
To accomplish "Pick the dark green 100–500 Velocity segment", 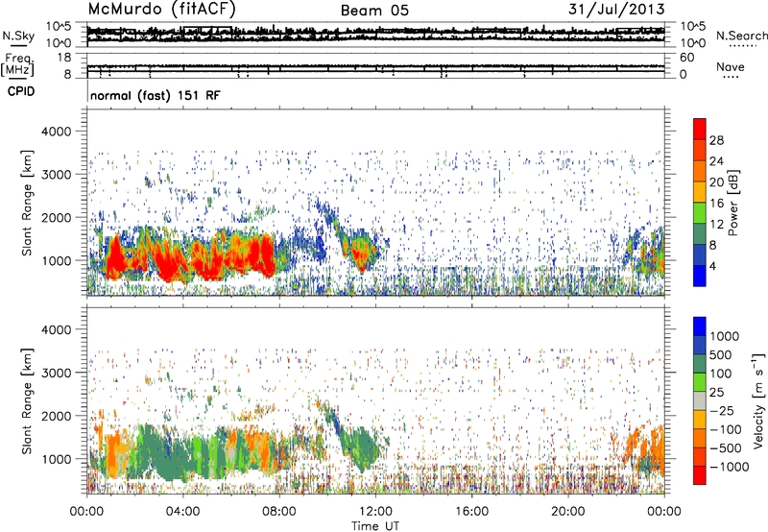I will point(700,364).
